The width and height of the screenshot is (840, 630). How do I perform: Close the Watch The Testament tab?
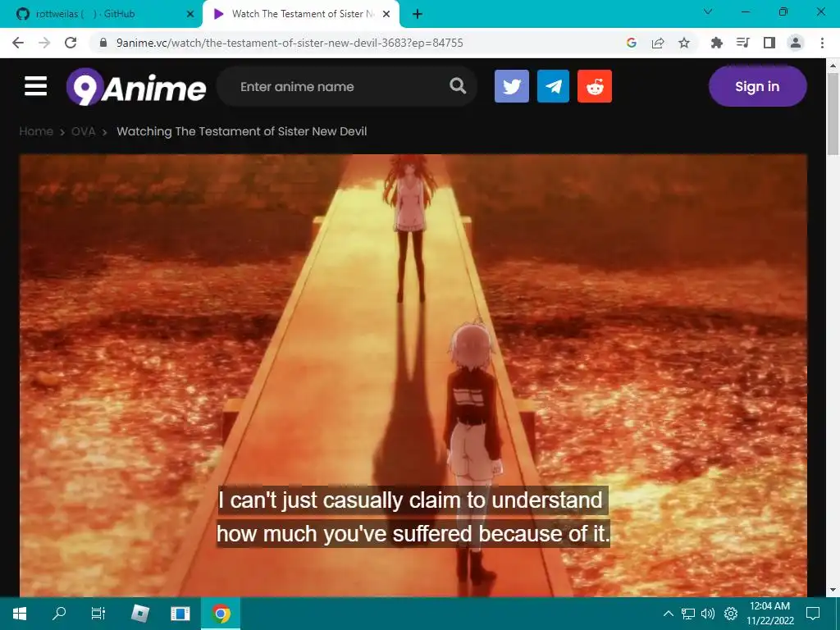[x=386, y=14]
